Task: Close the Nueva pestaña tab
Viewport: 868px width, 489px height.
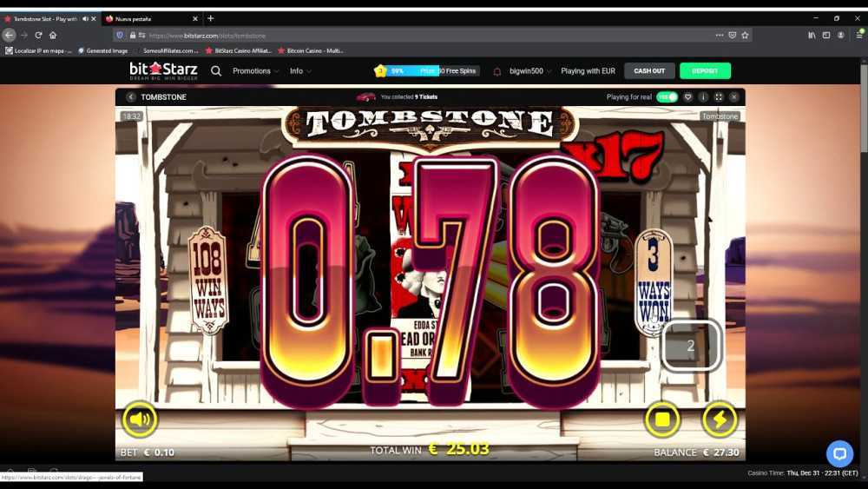Action: (x=194, y=19)
